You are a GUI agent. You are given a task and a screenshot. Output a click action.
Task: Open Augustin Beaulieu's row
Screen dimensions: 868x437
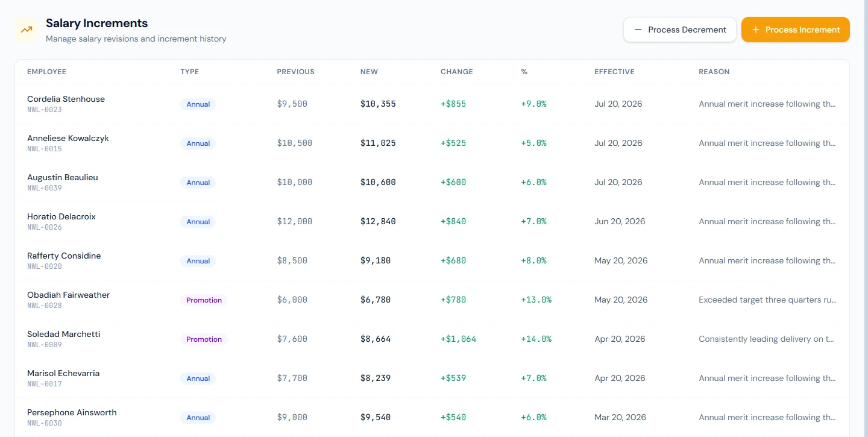click(x=432, y=182)
